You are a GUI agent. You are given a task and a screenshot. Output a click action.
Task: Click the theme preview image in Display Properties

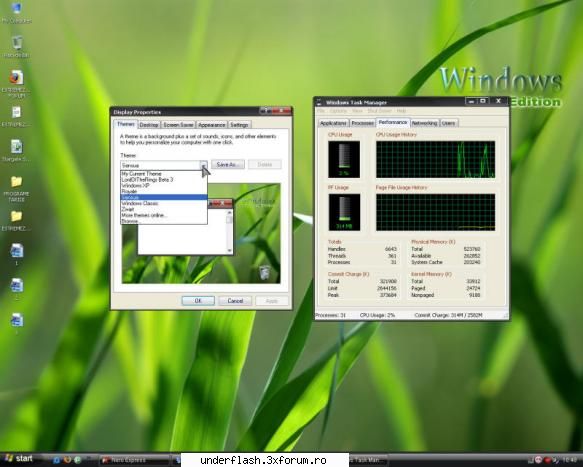pos(201,234)
